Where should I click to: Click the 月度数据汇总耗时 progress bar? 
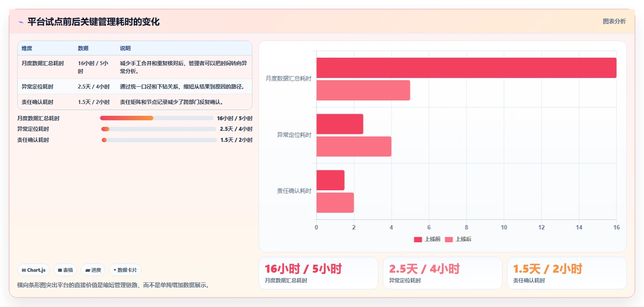156,118
